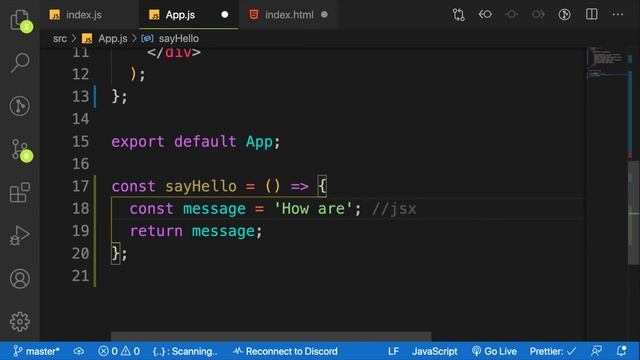Click the word 'default' on line 15
This screenshot has height=360, width=640.
click(205, 142)
